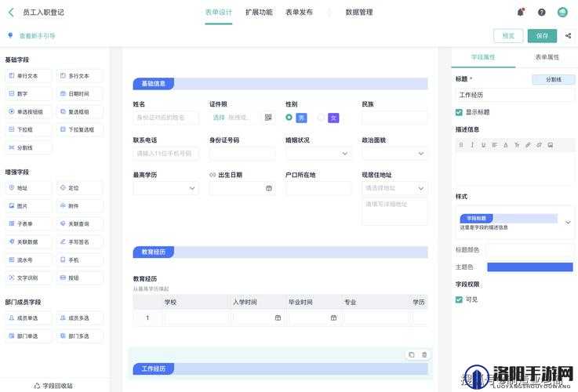Open the help question mark icon
Viewport: 578px width, 392px height.
pos(541,13)
